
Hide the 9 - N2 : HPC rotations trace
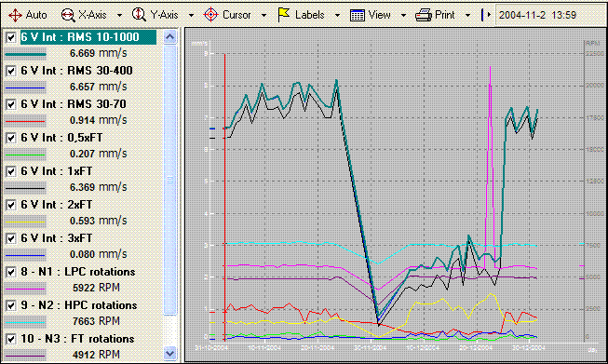pos(11,305)
